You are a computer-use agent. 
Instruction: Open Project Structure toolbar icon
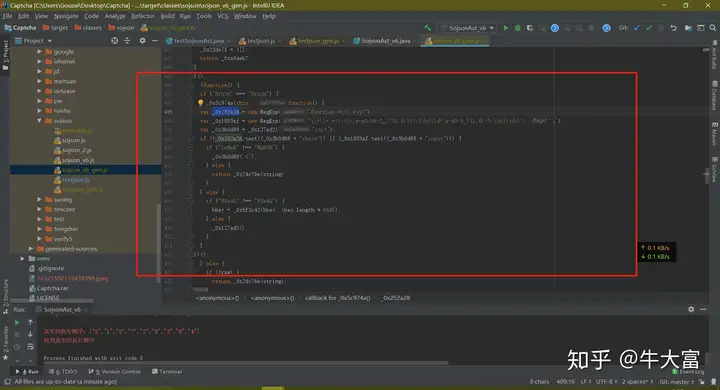coord(688,28)
